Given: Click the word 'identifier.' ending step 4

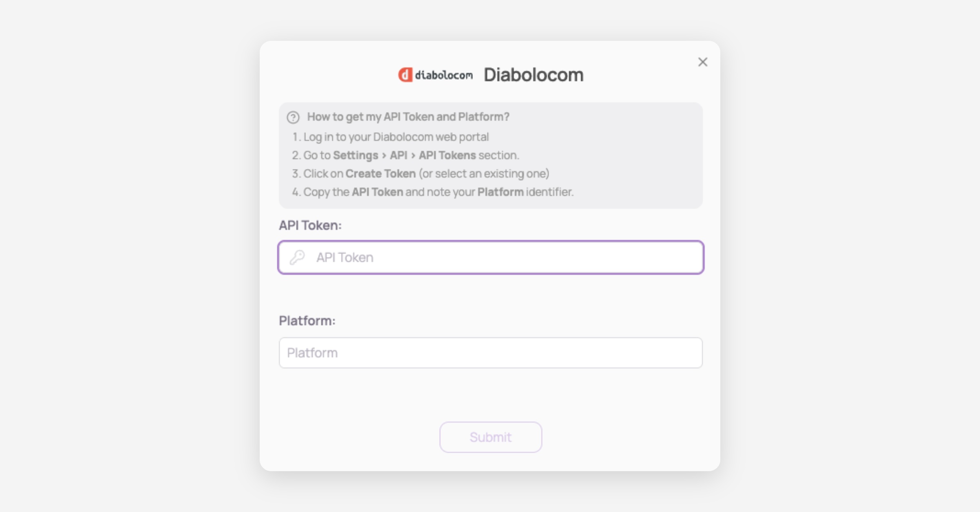Looking at the screenshot, I should (x=550, y=192).
